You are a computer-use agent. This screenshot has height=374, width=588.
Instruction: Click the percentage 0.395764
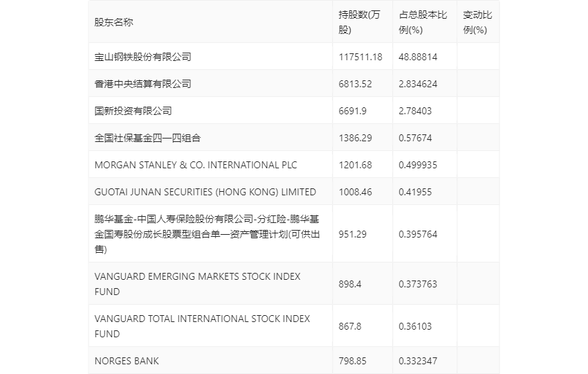[418, 234]
